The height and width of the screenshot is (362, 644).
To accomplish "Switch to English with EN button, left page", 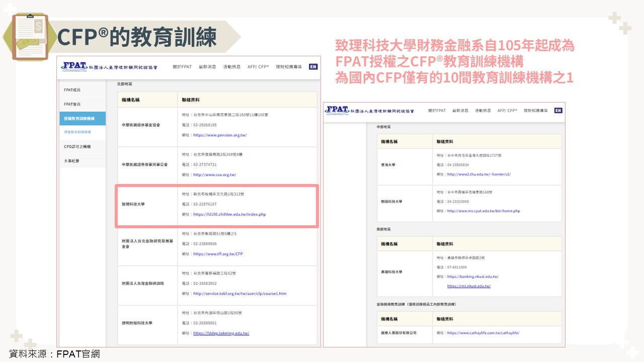I will point(313,66).
